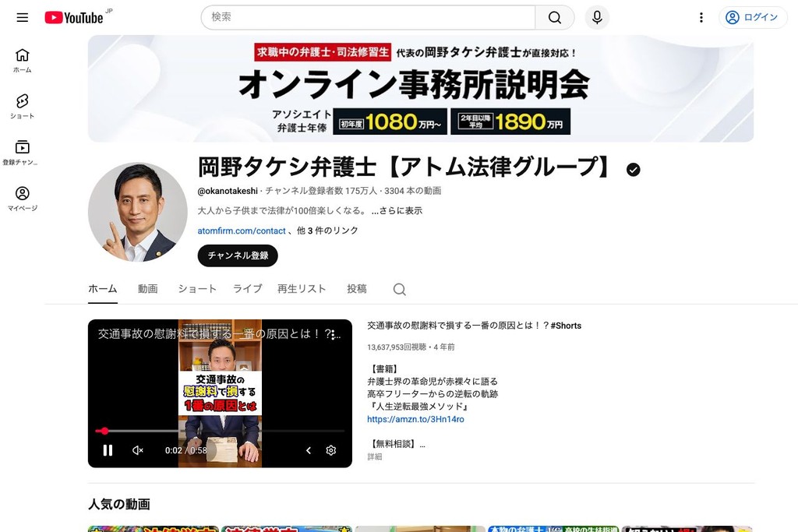Seek using the video progress bar
This screenshot has width=798, height=532.
[x=221, y=431]
